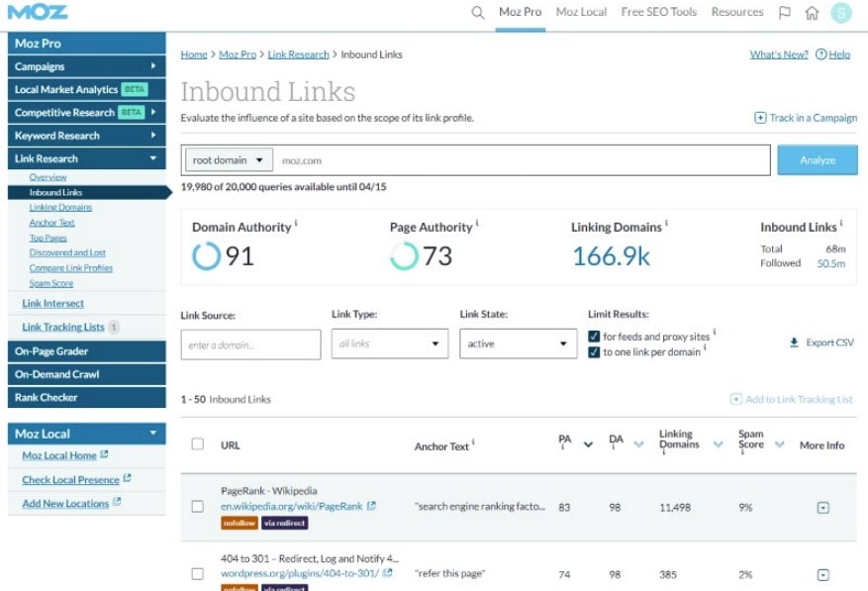
Task: Click info icon next to feeds and proxy sites
Action: click(715, 332)
